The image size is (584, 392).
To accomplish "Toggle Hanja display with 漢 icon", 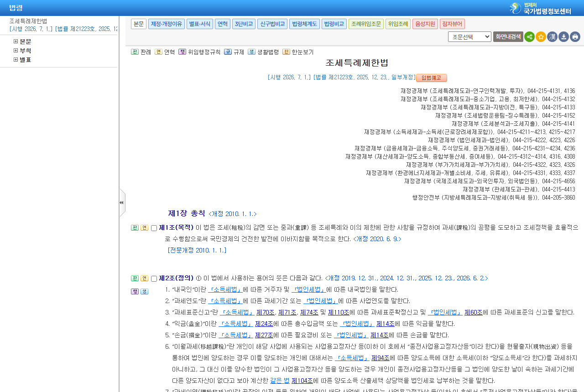I will pos(552,37).
